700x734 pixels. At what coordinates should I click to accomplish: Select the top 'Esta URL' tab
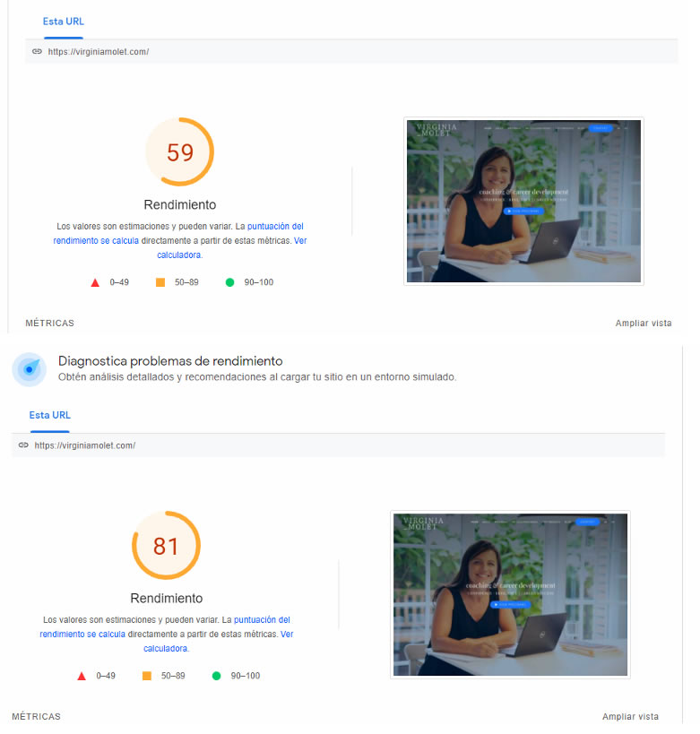[64, 22]
